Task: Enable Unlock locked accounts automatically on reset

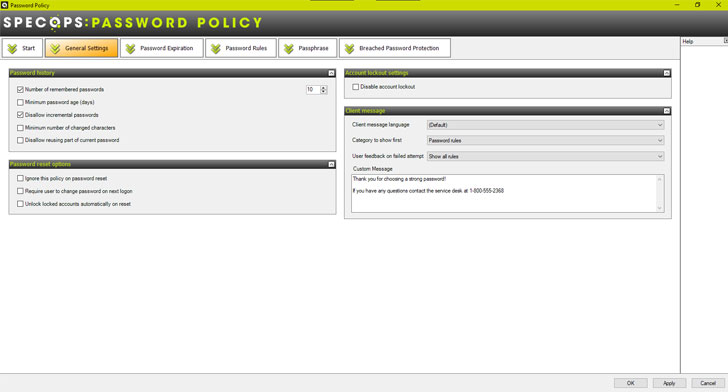Action: 20,204
